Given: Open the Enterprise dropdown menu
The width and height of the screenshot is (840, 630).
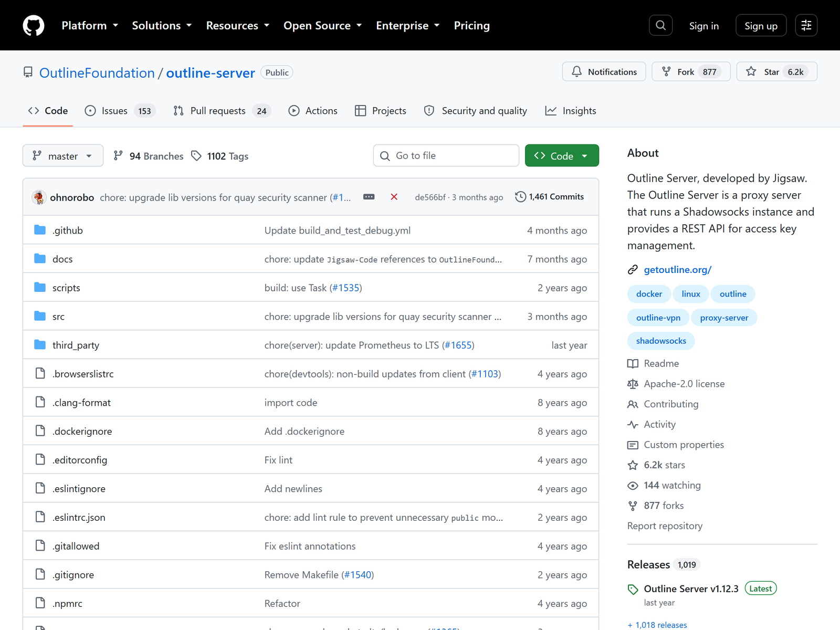Looking at the screenshot, I should click(408, 25).
